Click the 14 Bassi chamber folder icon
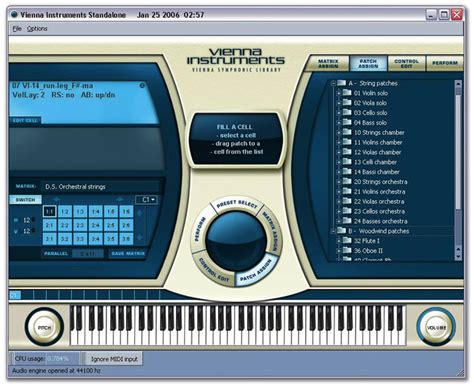 [x=347, y=171]
